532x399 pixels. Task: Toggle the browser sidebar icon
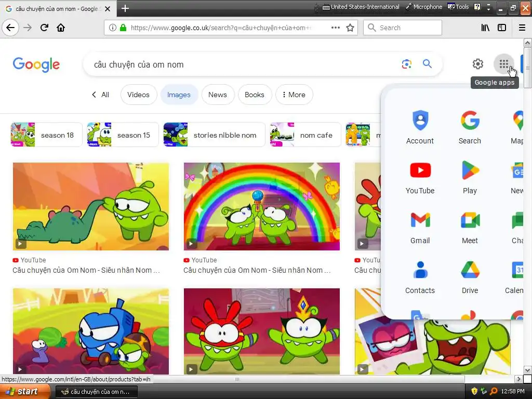coord(502,28)
